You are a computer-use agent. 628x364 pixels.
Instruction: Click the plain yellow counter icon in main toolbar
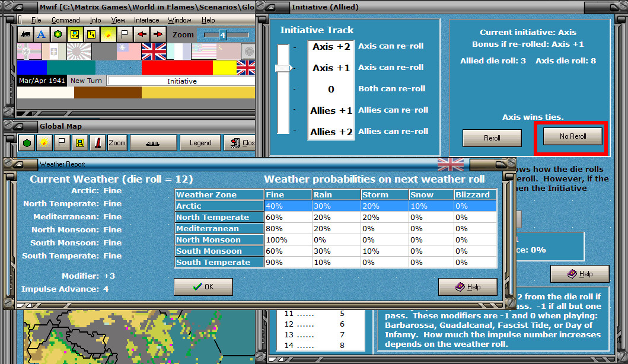pos(91,34)
